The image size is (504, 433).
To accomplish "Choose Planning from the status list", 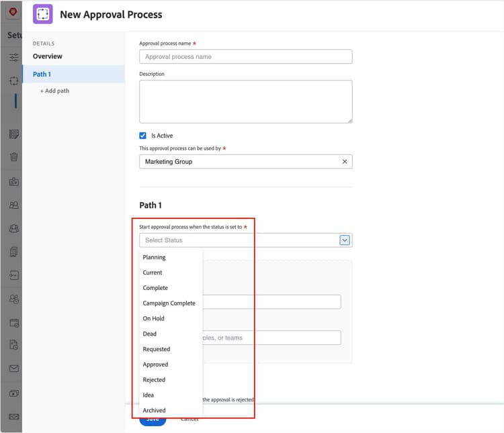I will (155, 257).
